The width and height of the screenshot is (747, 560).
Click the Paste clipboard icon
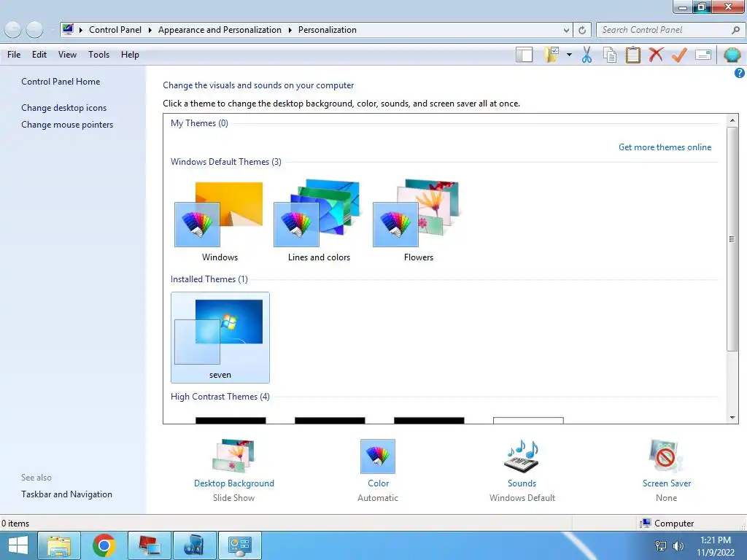632,55
